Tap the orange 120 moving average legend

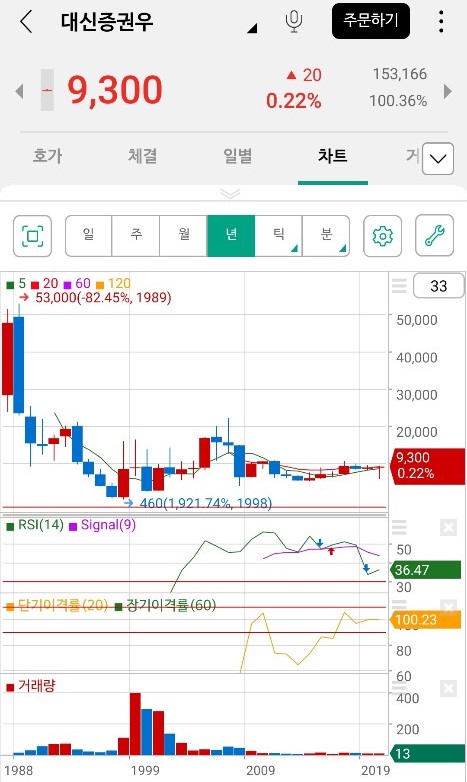click(x=113, y=284)
